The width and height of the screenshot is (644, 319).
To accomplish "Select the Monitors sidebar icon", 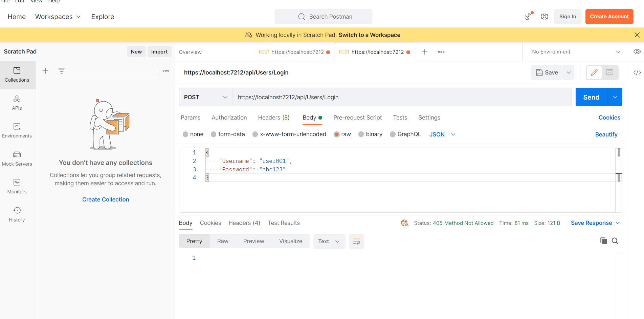I will click(x=17, y=186).
